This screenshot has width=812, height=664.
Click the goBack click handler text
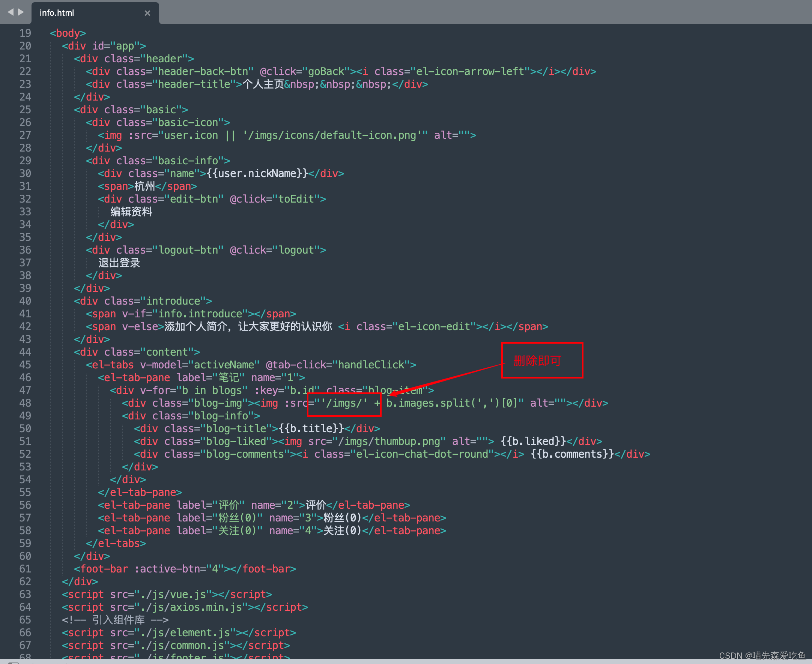(326, 72)
